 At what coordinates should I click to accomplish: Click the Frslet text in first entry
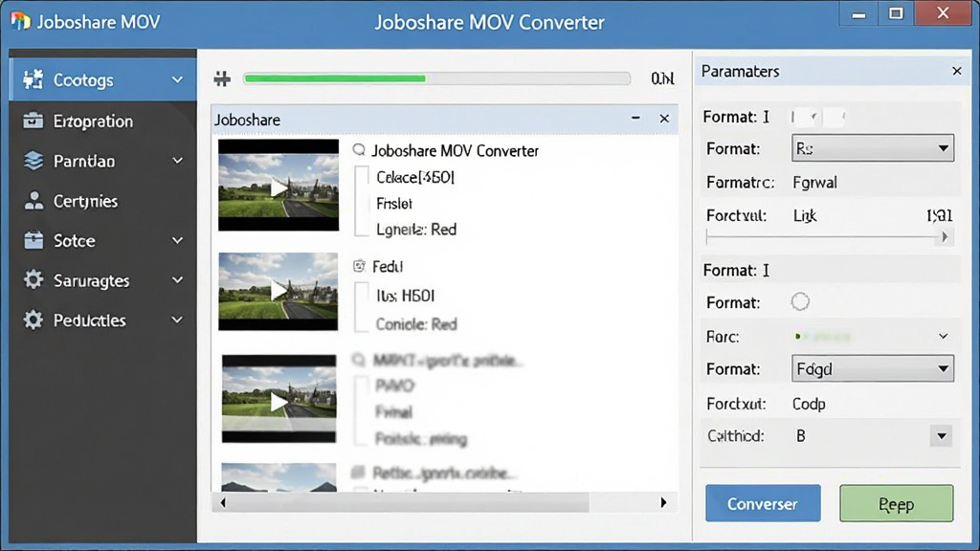coord(394,203)
